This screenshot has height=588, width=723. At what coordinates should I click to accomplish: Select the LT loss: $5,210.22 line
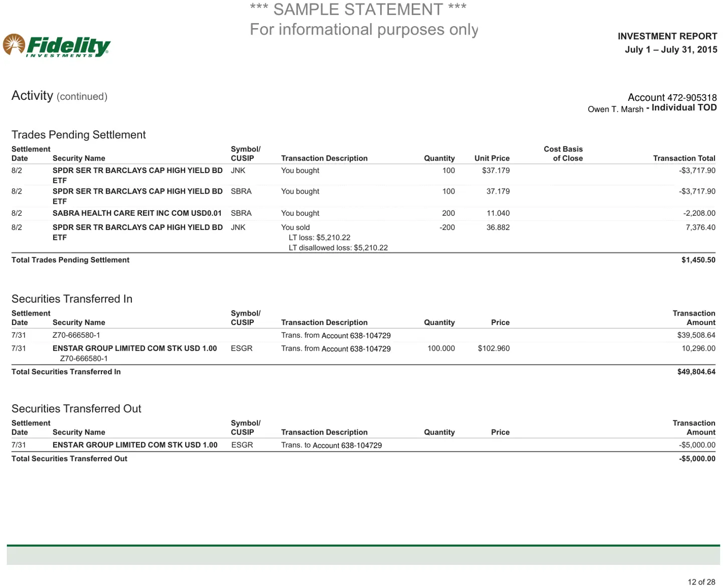pyautogui.click(x=320, y=237)
